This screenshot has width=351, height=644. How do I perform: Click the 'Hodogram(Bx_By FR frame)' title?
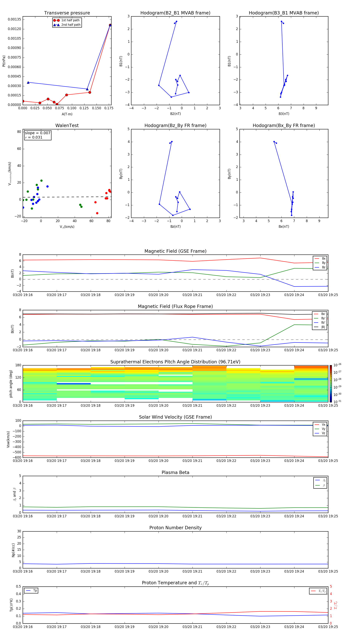284,125
